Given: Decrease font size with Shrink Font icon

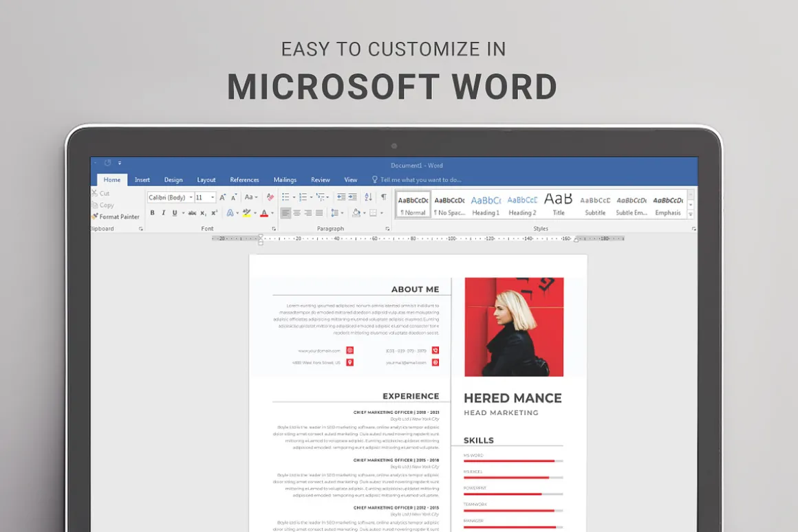Looking at the screenshot, I should click(234, 197).
